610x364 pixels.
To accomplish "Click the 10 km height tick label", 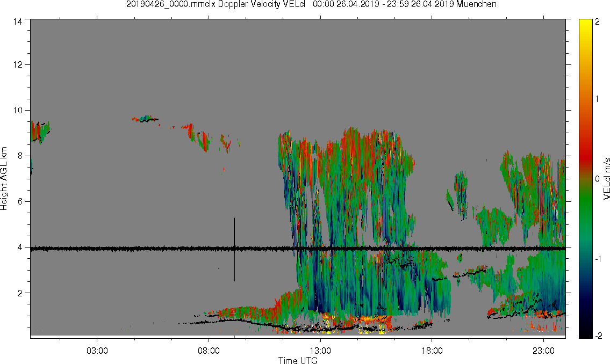I will coord(18,110).
